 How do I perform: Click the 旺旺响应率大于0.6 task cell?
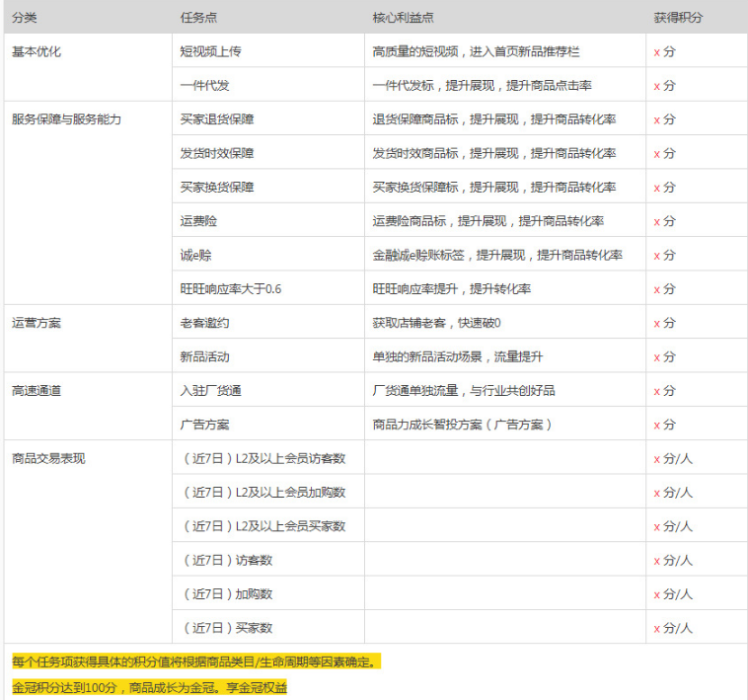230,289
